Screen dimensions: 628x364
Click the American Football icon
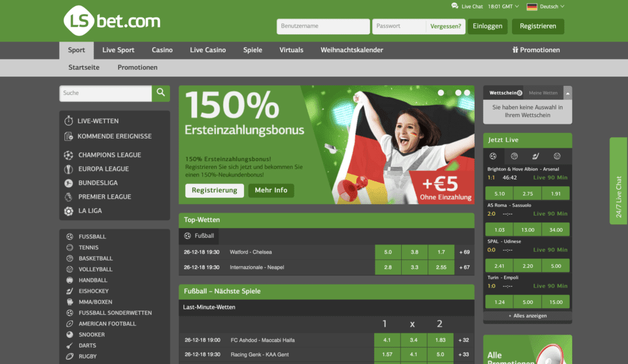(70, 324)
